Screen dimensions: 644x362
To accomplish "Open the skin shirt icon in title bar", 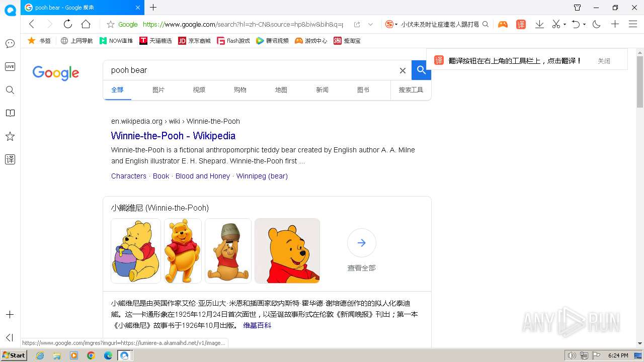I will [x=577, y=8].
